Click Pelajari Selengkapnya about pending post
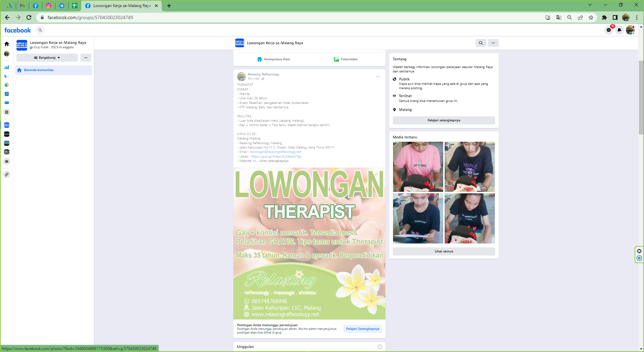 coord(363,329)
